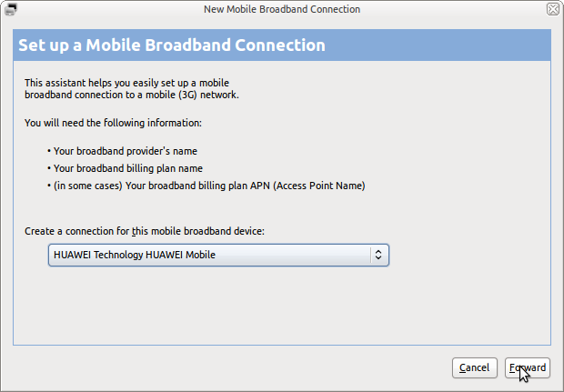
Task: Cancel the mobile broadband setup
Action: [475, 368]
